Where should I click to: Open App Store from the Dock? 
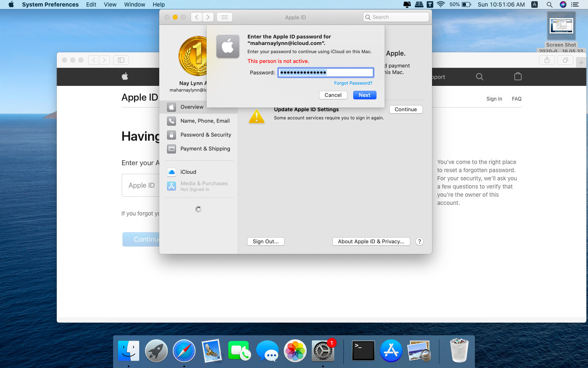391,351
